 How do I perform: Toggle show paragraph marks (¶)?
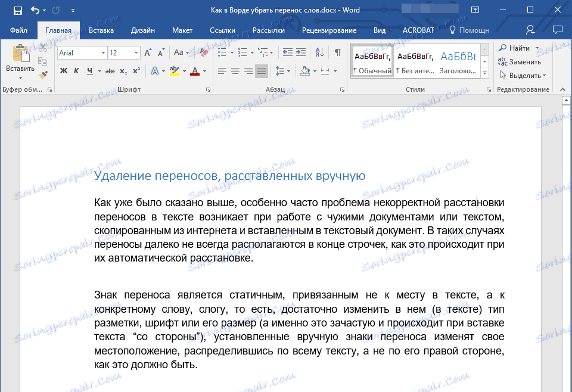click(x=337, y=52)
